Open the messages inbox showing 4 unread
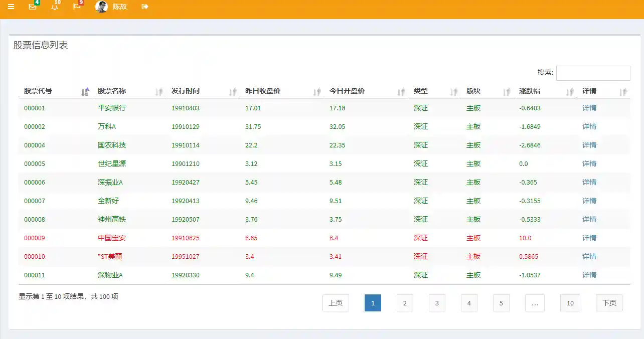This screenshot has height=339, width=644. (x=32, y=7)
